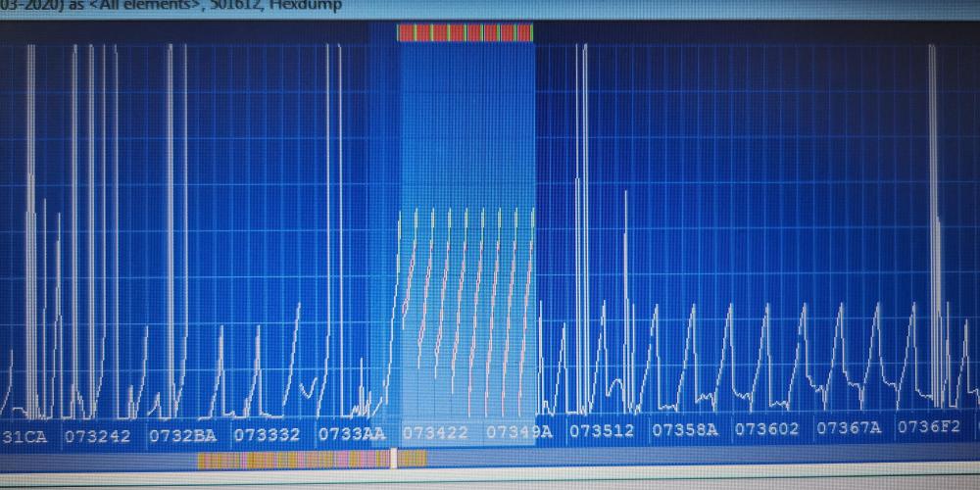This screenshot has width=980, height=490.
Task: Click address label 073512 on the axis
Action: click(x=602, y=430)
